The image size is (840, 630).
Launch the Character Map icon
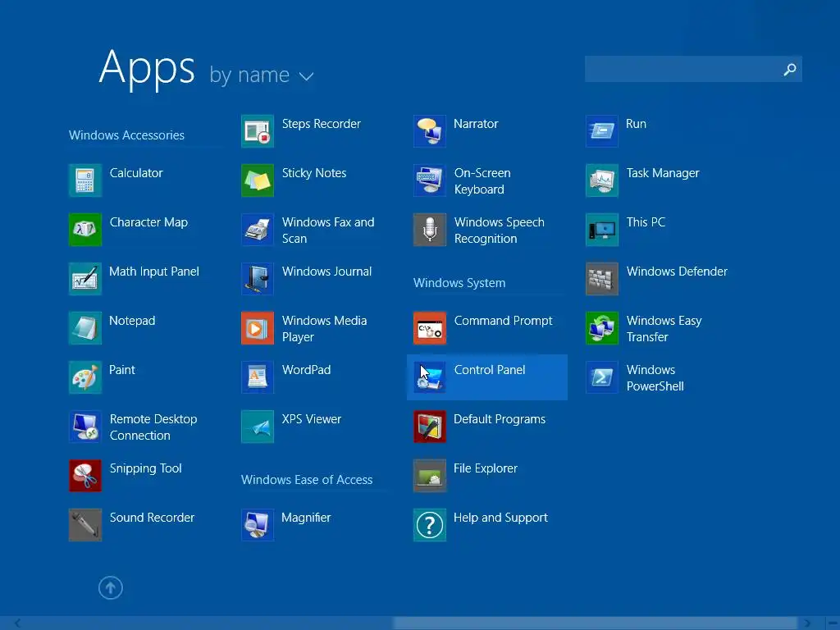[x=85, y=230]
